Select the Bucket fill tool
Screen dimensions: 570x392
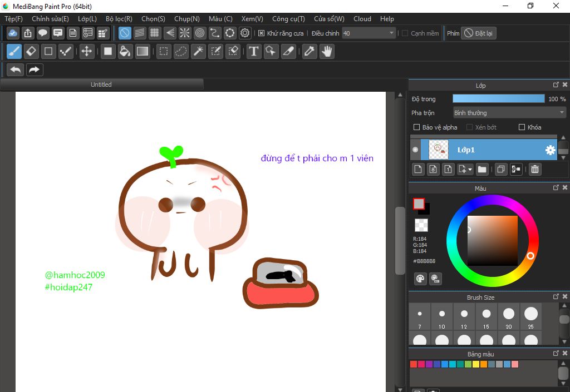point(125,51)
